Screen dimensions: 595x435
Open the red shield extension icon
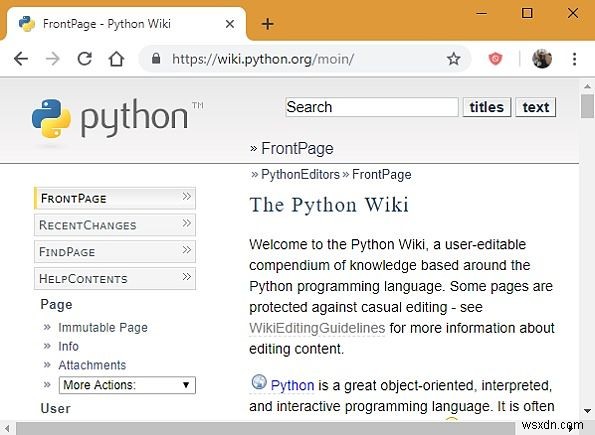tap(495, 59)
